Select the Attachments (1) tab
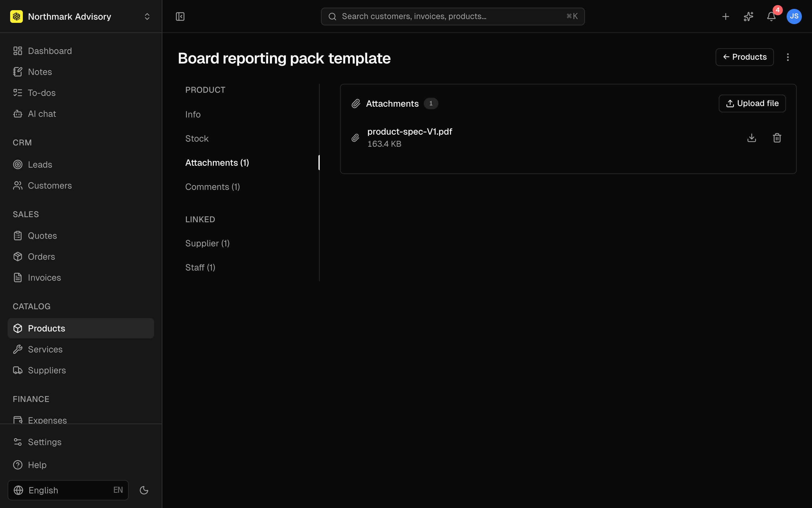Viewport: 812px width, 508px height. 248,163
